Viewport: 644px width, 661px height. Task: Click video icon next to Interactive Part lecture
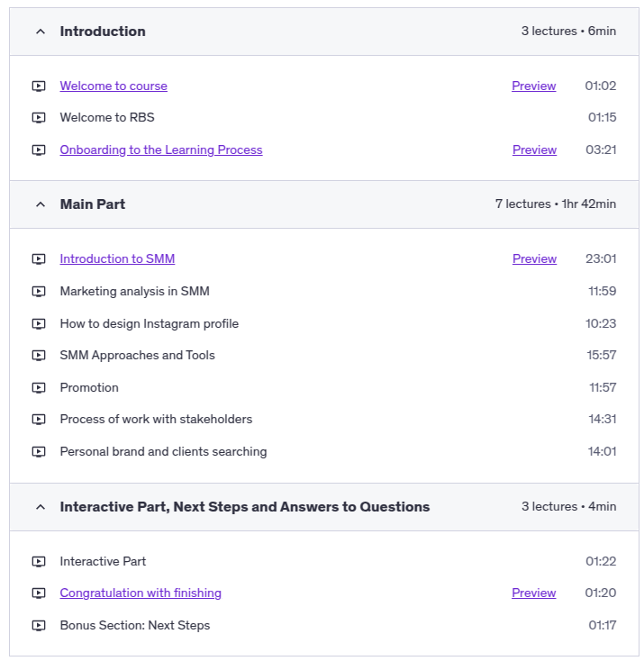pos(39,562)
